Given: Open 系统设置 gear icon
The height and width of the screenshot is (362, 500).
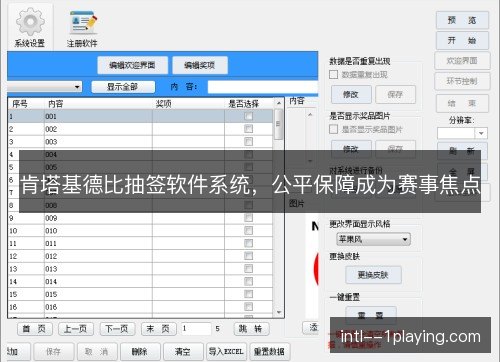Looking at the screenshot, I should 30,27.
